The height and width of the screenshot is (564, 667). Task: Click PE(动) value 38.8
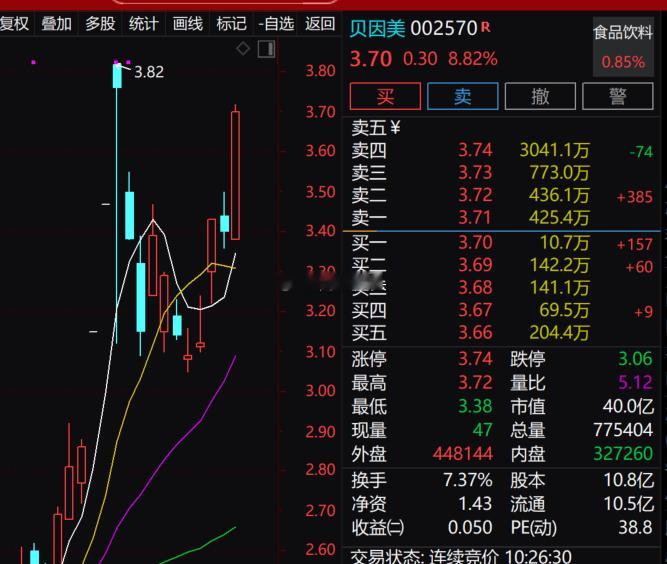635,527
